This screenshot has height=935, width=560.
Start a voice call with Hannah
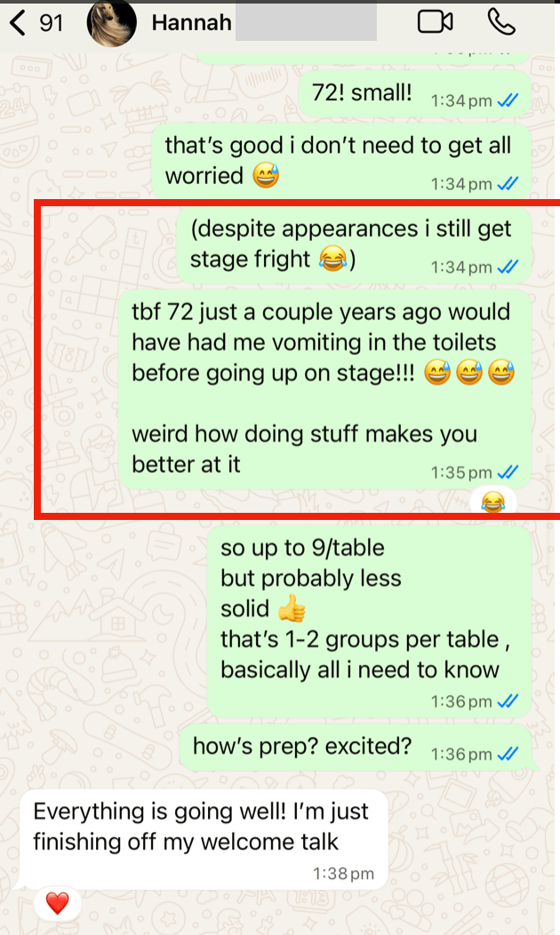(501, 22)
